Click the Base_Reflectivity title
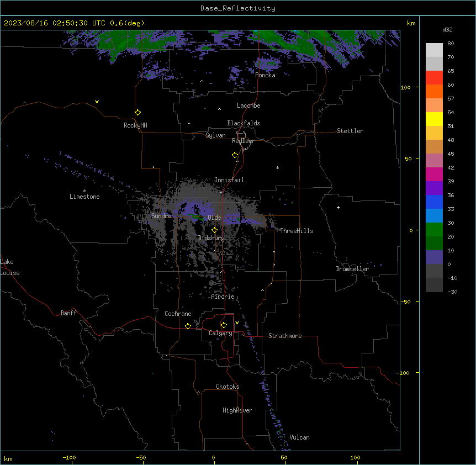The width and height of the screenshot is (476, 465). point(238,8)
